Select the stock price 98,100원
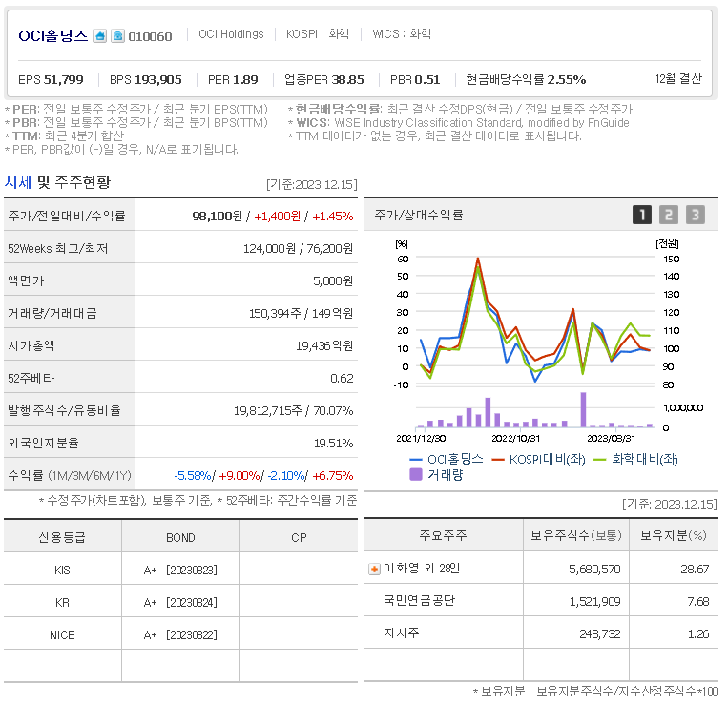Viewport: 728px width, 706px height. pos(218,216)
